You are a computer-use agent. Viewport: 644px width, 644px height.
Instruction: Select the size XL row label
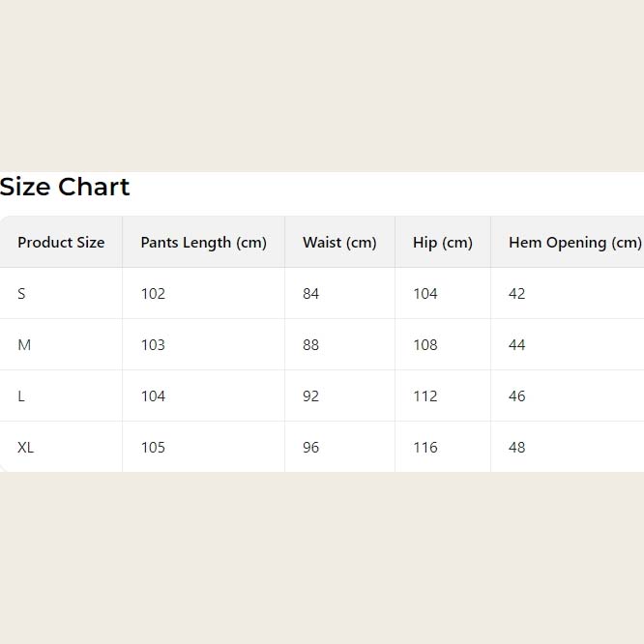(25, 448)
